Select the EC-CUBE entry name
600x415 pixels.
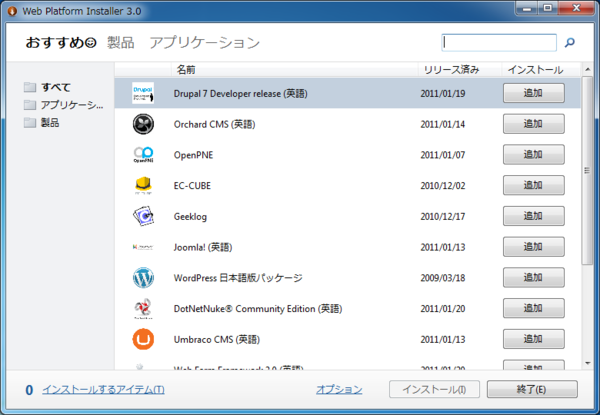192,186
